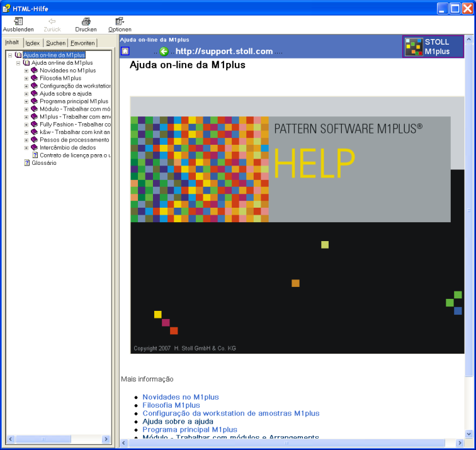Expand the Programa principal M1plus node
Viewport: 476px width, 450px height.
(26, 101)
